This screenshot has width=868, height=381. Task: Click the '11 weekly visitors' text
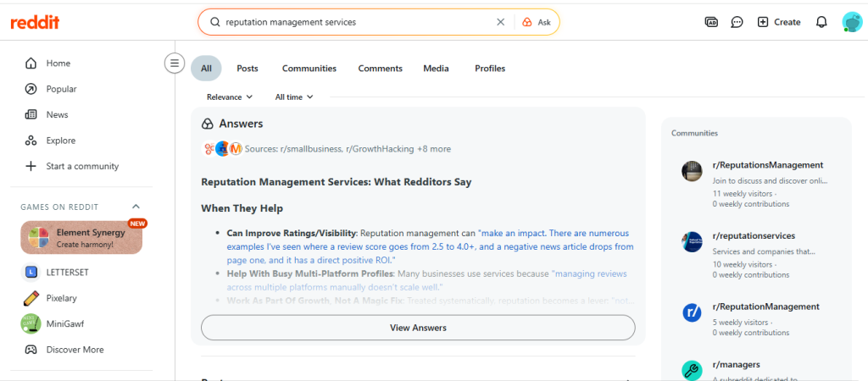pos(742,194)
